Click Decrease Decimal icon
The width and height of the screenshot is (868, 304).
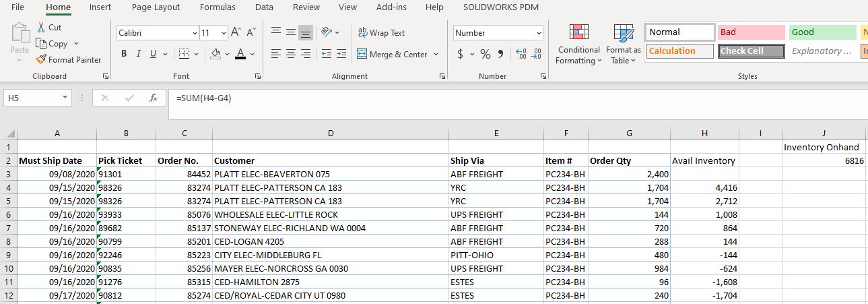(537, 54)
